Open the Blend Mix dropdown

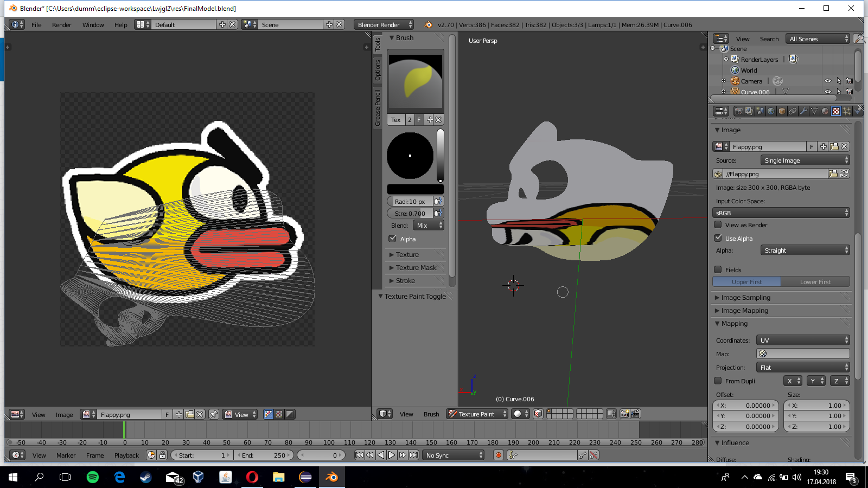point(429,226)
